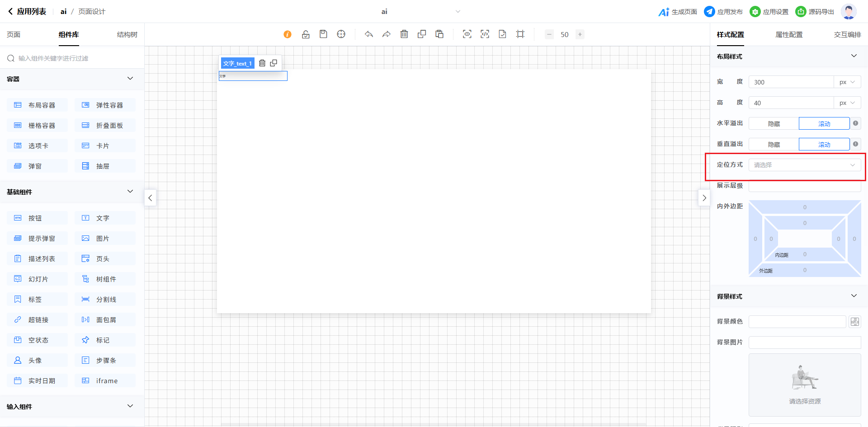Viewport: 868px width, 427px height.
Task: Click the orange info icon
Action: [x=288, y=34]
